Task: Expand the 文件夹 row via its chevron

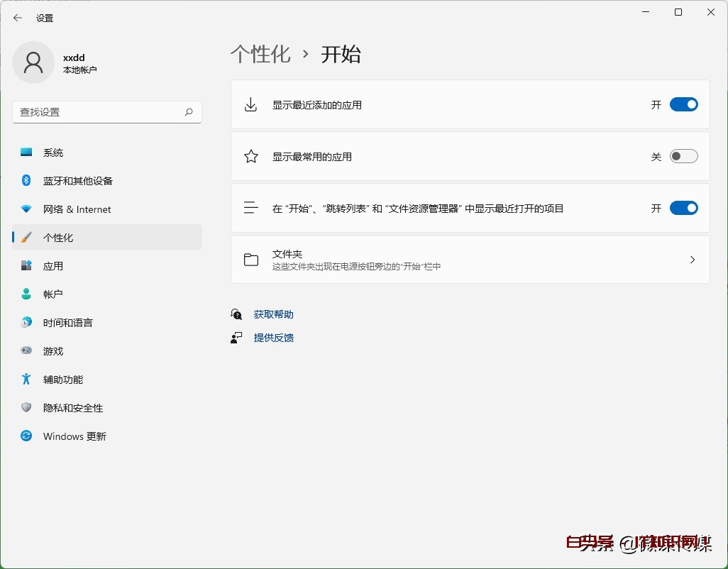Action: 692,260
